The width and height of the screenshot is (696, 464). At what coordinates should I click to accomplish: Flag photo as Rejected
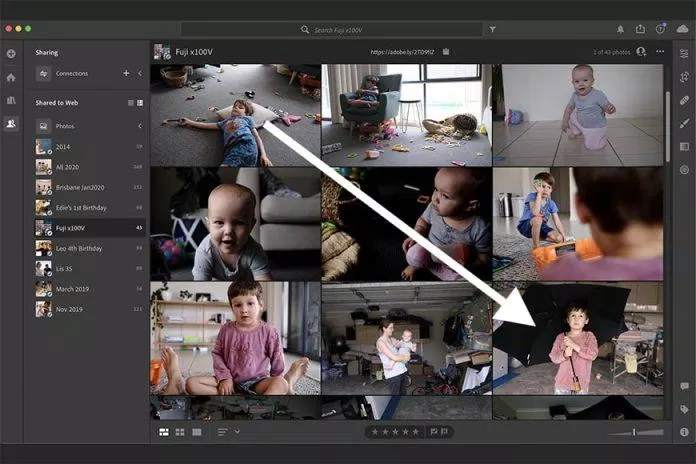444,432
